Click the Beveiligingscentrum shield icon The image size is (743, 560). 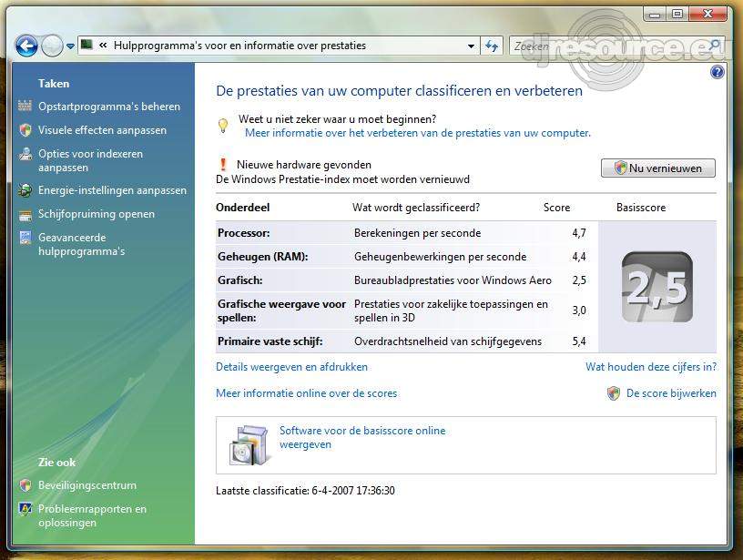(25, 485)
